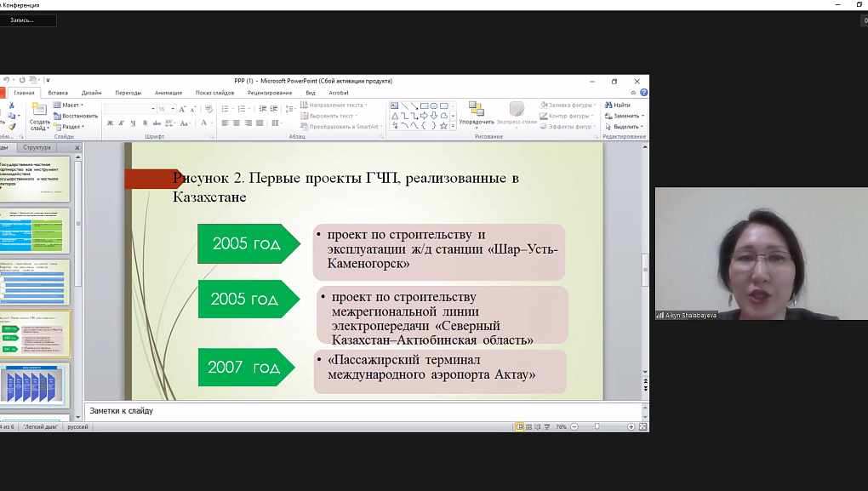This screenshot has width=868, height=491.
Task: Click the zoom out minus button
Action: coord(574,427)
